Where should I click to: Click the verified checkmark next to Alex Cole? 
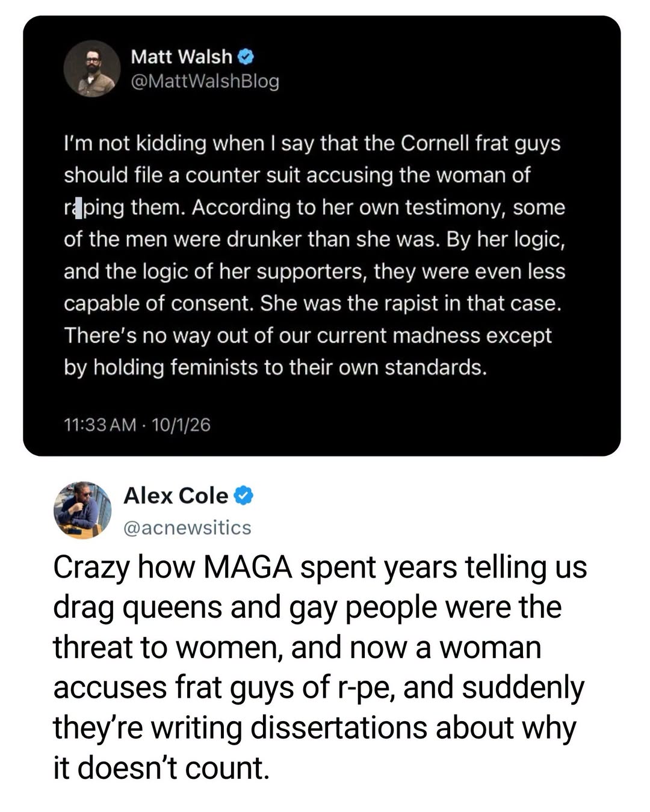tap(243, 496)
